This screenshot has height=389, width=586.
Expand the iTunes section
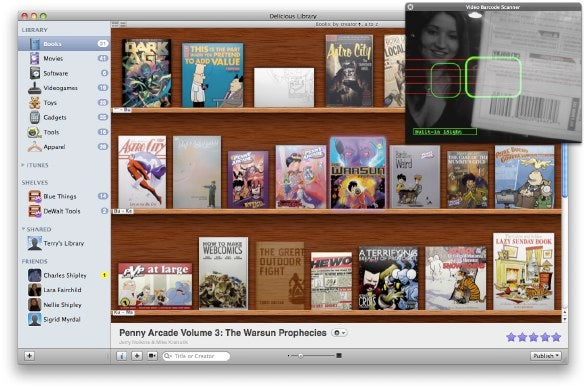click(x=23, y=165)
